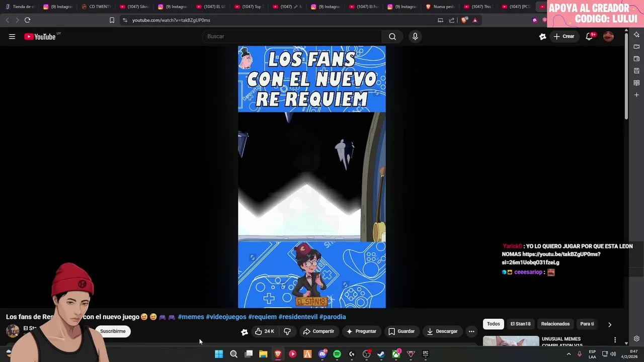Click the Brave Rewards triangle icon
644x362 pixels.
pyautogui.click(x=474, y=20)
